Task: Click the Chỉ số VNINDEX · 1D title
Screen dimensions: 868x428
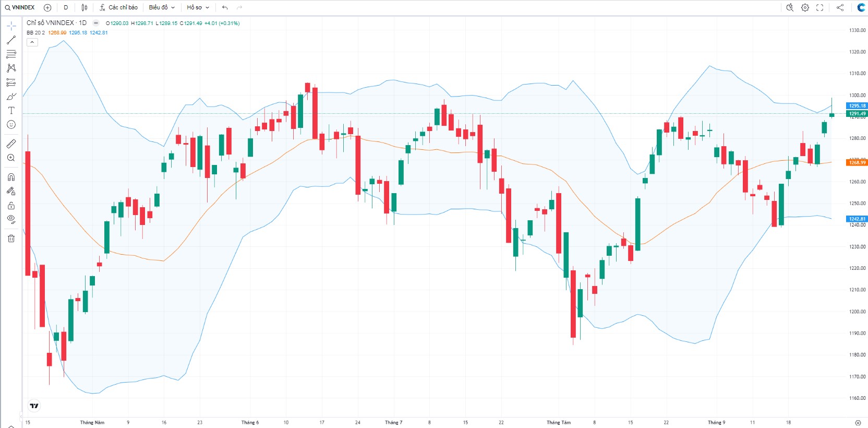Action: pyautogui.click(x=57, y=23)
